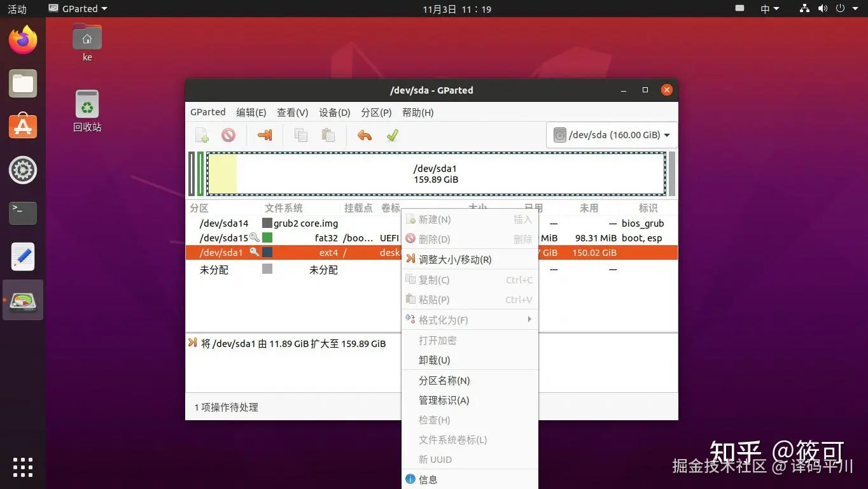The width and height of the screenshot is (868, 489).
Task: Click key icon next to /dev/sda1
Action: coord(254,252)
